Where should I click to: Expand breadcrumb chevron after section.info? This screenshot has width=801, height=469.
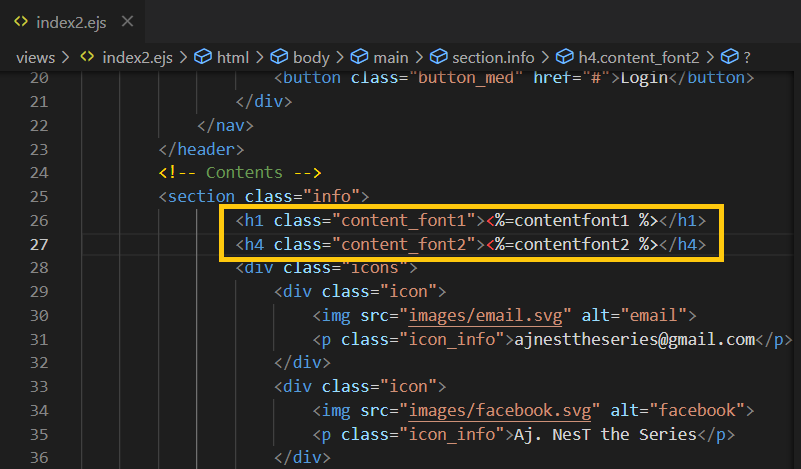click(x=545, y=57)
